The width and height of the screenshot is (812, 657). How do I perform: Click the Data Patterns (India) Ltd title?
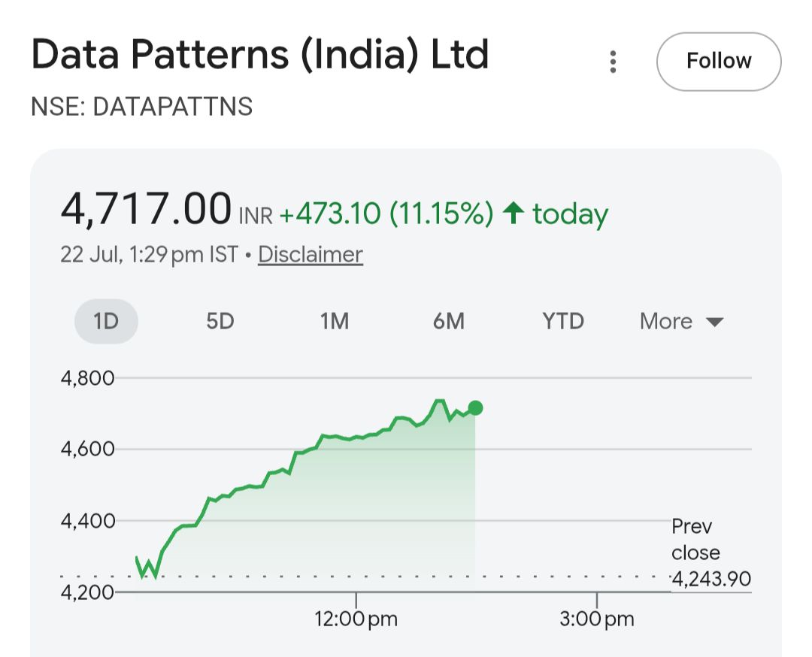260,54
